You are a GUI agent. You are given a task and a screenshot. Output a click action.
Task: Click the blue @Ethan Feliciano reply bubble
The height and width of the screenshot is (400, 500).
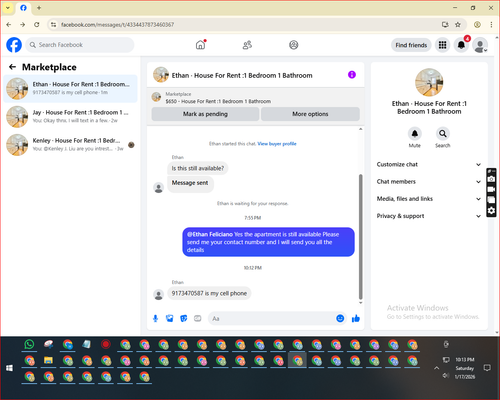pos(268,242)
